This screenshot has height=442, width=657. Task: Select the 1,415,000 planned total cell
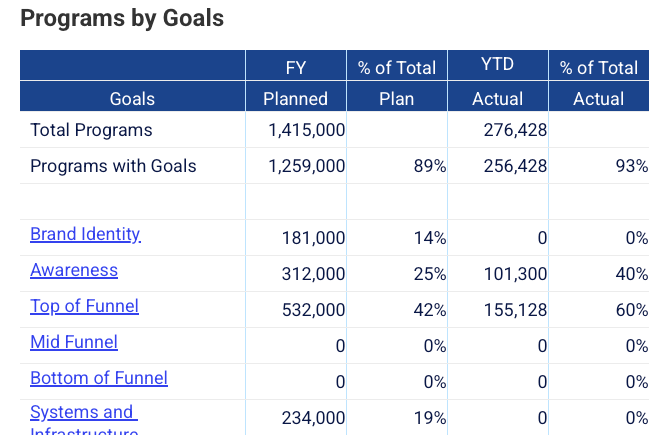307,130
